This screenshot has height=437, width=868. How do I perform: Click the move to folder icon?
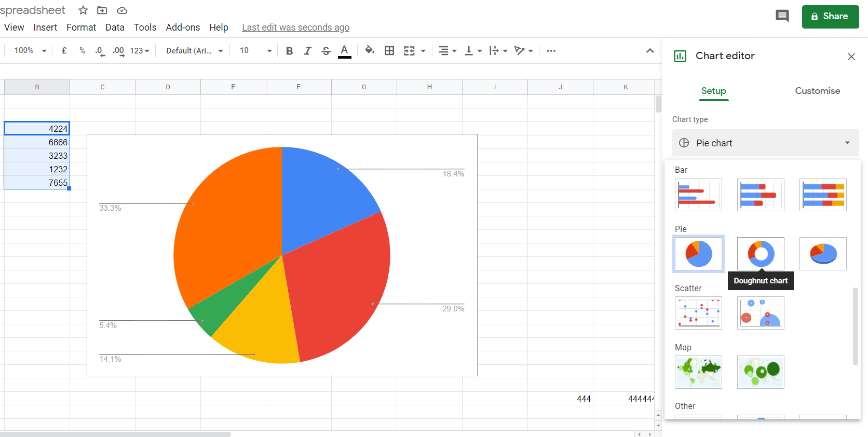[102, 10]
